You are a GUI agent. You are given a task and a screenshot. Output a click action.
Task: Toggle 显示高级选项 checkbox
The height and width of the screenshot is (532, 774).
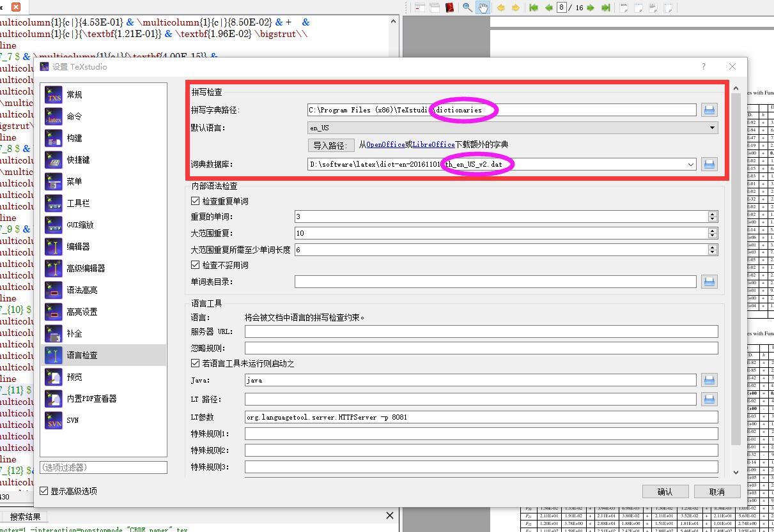(x=43, y=491)
